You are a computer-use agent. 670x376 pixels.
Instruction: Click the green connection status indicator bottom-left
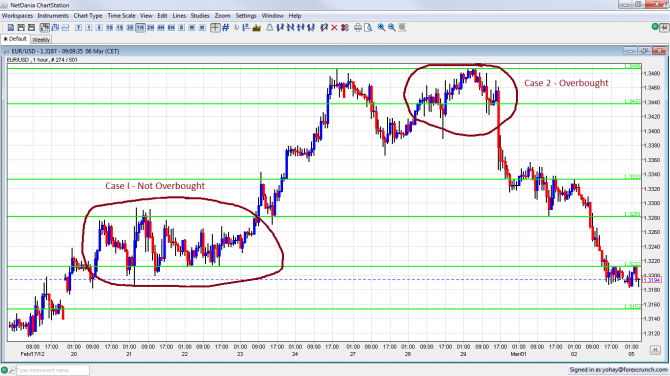tap(4, 370)
